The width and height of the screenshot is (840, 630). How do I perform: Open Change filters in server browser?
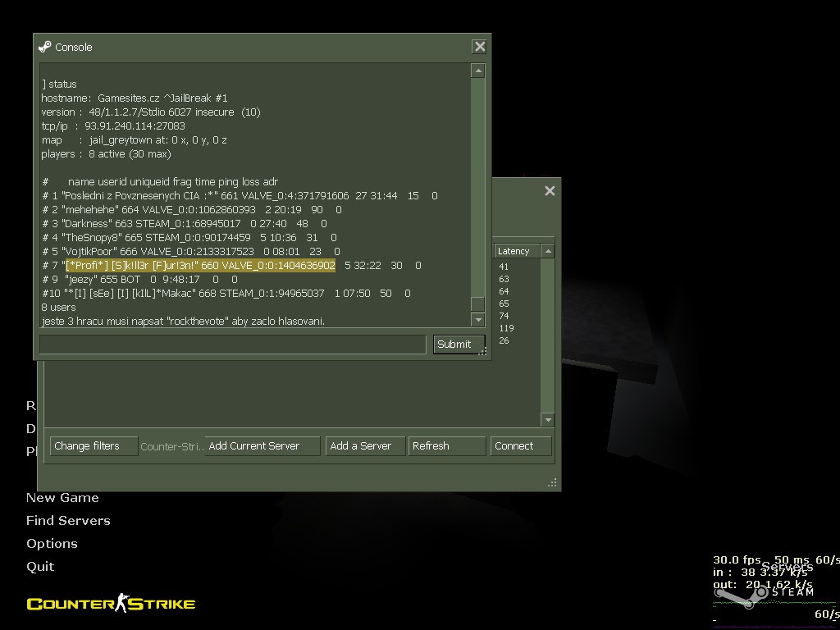pos(94,446)
